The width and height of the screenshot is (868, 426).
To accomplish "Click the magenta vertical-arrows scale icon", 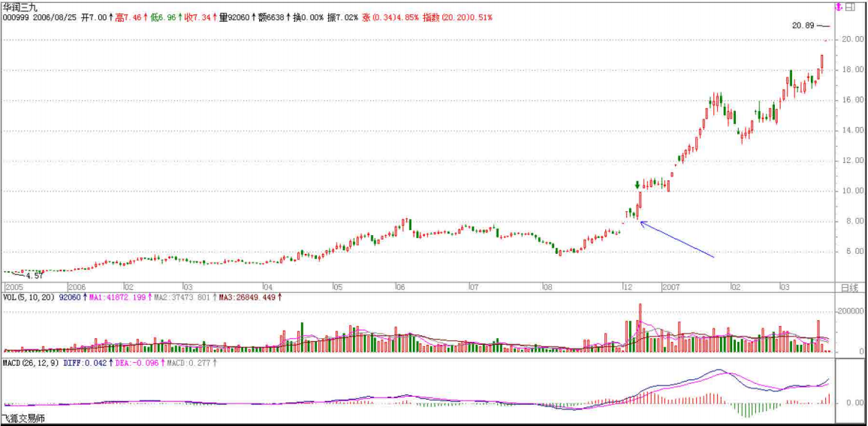I will click(839, 7).
